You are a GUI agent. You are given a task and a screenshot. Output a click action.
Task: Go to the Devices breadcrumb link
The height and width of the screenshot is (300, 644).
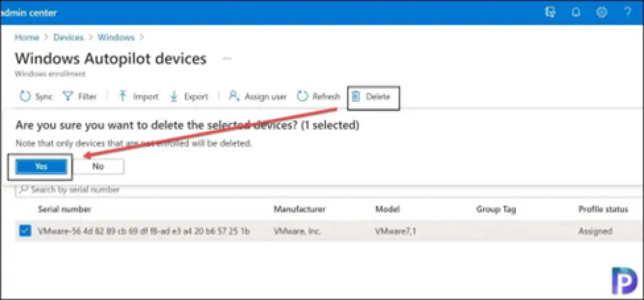pyautogui.click(x=68, y=37)
